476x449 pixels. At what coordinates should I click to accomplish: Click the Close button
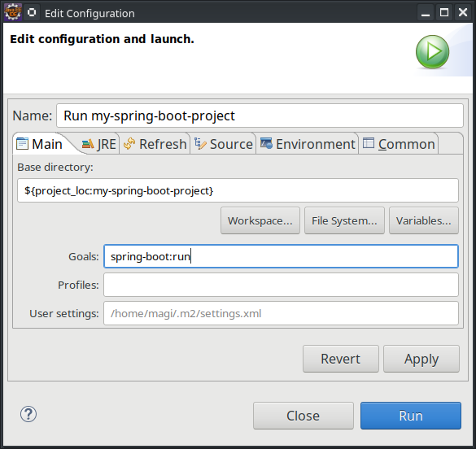(x=304, y=416)
